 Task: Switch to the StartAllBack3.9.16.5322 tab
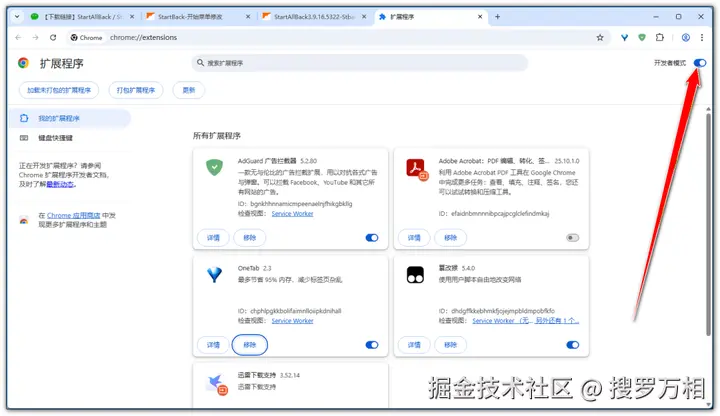(x=314, y=17)
